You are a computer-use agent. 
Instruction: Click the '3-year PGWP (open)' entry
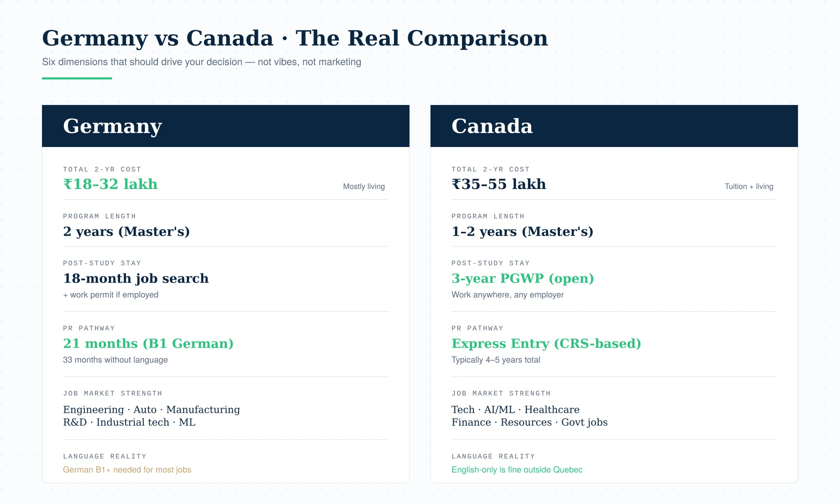523,278
